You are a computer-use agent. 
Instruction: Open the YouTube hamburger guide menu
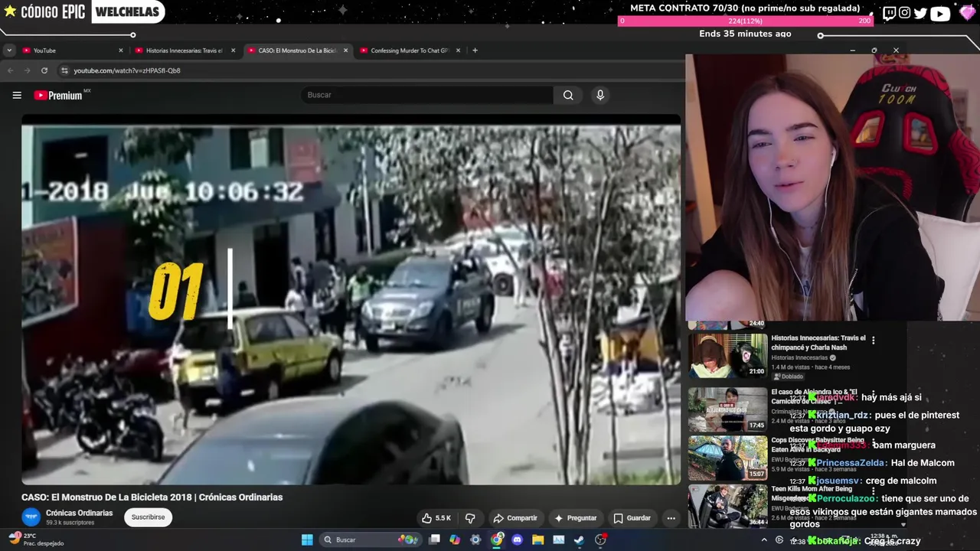pos(17,95)
